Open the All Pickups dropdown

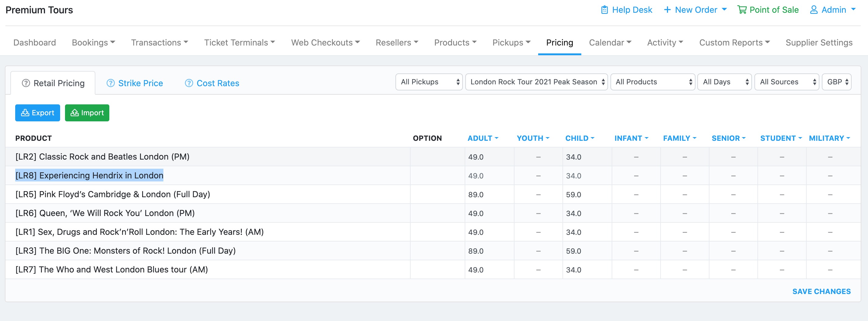pos(429,82)
